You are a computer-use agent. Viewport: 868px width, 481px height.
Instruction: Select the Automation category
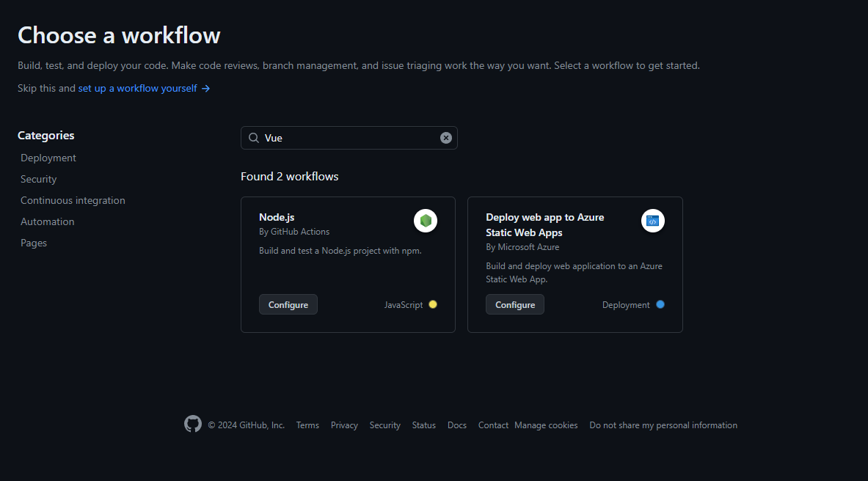47,221
